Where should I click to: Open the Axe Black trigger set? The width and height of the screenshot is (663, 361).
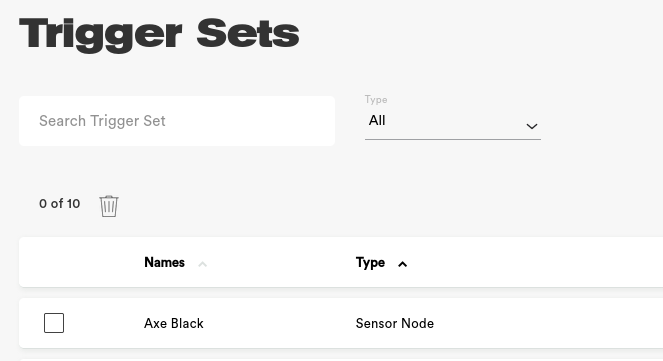(x=174, y=323)
